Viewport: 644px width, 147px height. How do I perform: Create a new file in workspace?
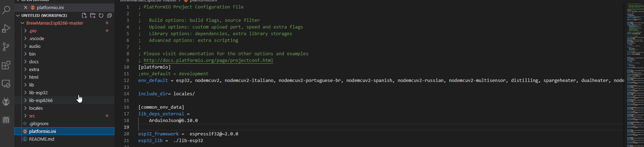click(x=84, y=15)
